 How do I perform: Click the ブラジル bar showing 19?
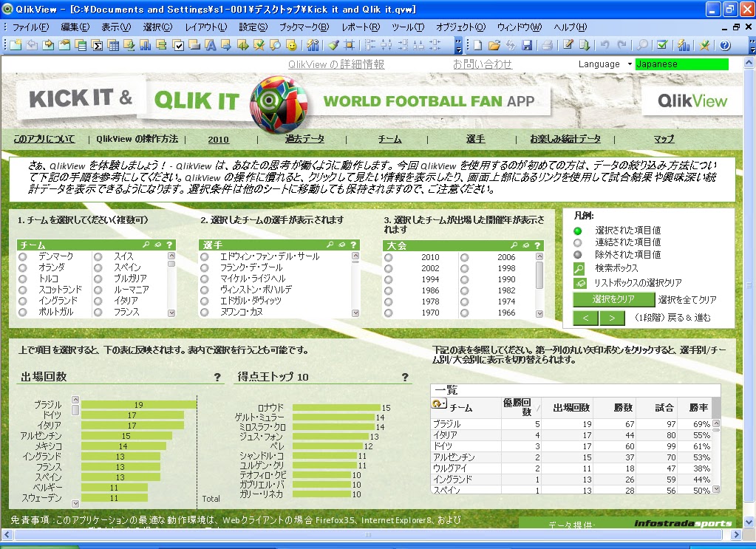tap(139, 405)
